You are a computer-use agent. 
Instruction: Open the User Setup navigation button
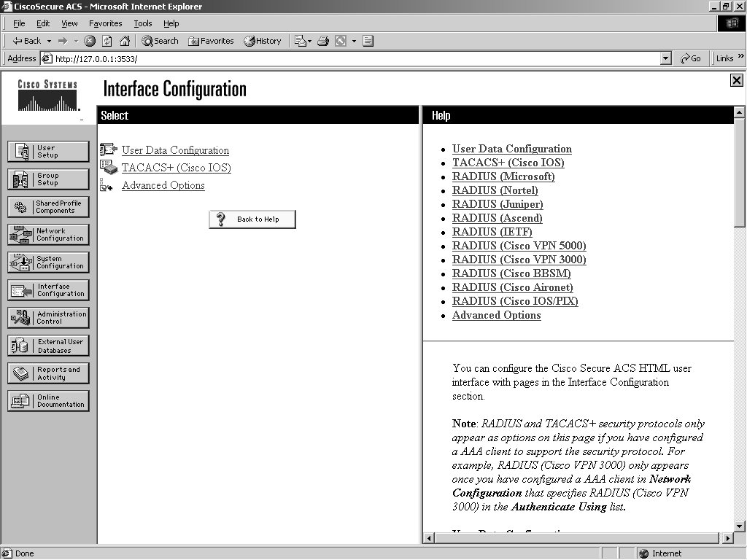point(48,152)
